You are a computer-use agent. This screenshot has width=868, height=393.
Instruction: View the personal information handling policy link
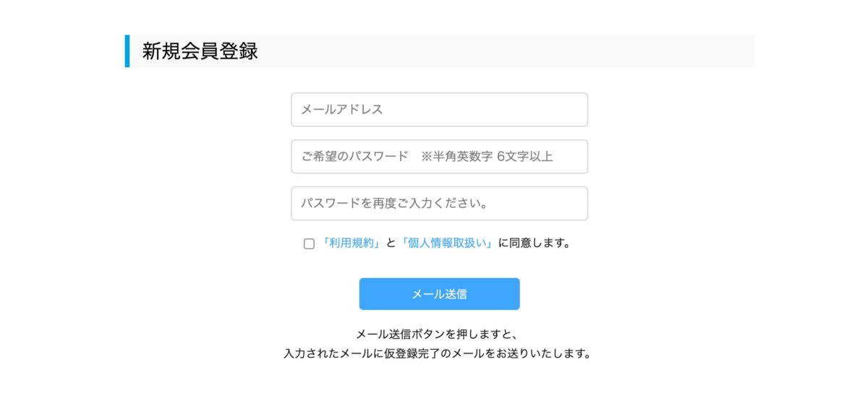(446, 243)
